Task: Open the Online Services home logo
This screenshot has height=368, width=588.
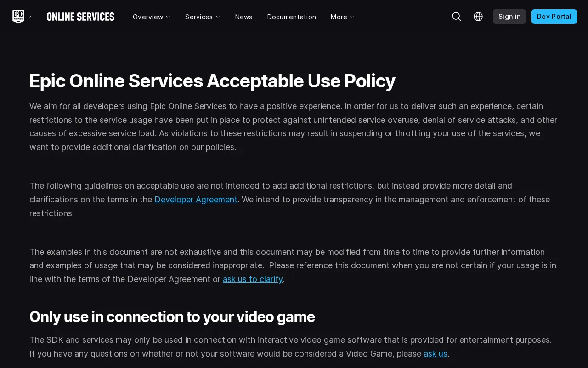Action: 80,17
